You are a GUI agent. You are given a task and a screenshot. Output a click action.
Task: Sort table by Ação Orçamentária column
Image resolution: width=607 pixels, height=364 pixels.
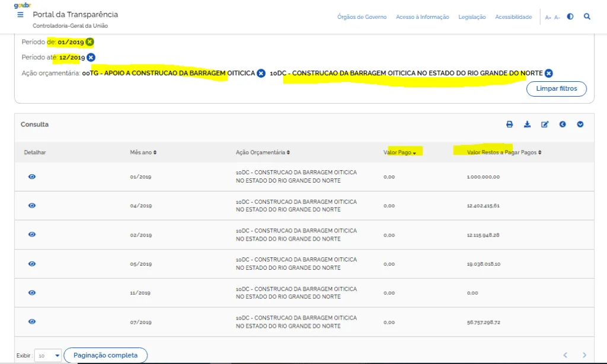(263, 152)
